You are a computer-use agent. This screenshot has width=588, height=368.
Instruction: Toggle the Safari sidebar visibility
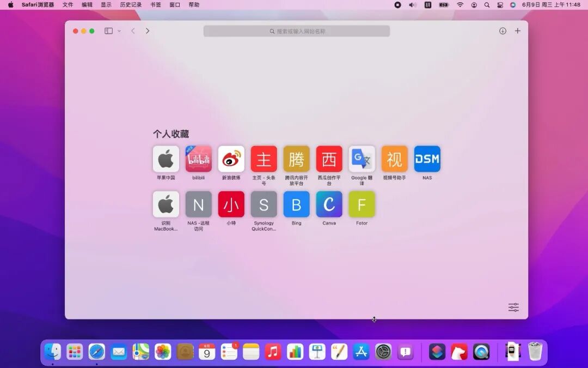coord(108,31)
